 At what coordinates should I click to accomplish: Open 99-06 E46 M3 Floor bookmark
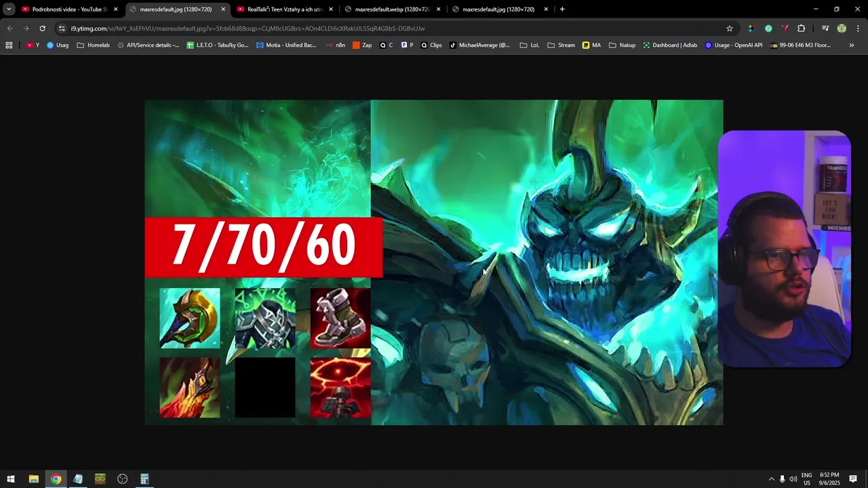click(x=800, y=45)
